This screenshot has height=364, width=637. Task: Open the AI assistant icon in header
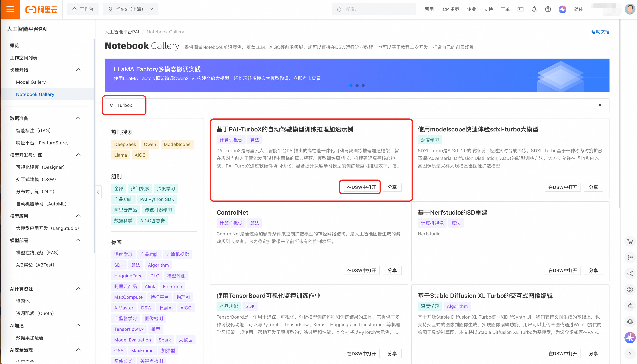point(563,9)
